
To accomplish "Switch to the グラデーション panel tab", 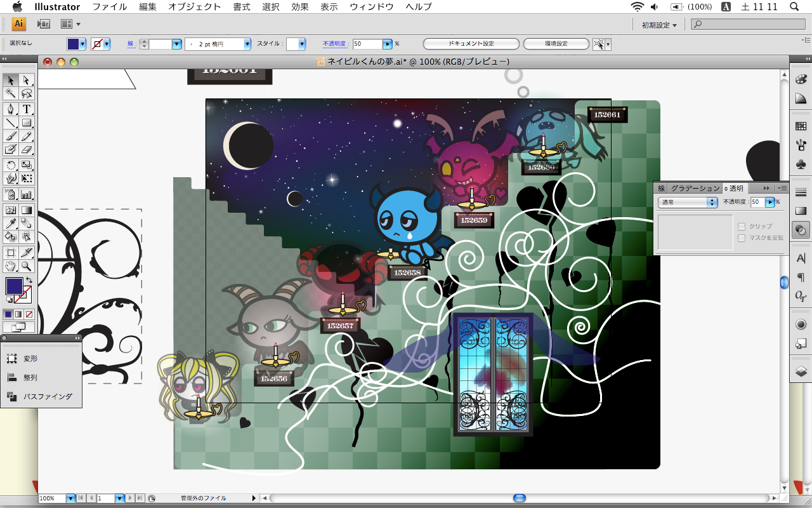I will click(695, 188).
